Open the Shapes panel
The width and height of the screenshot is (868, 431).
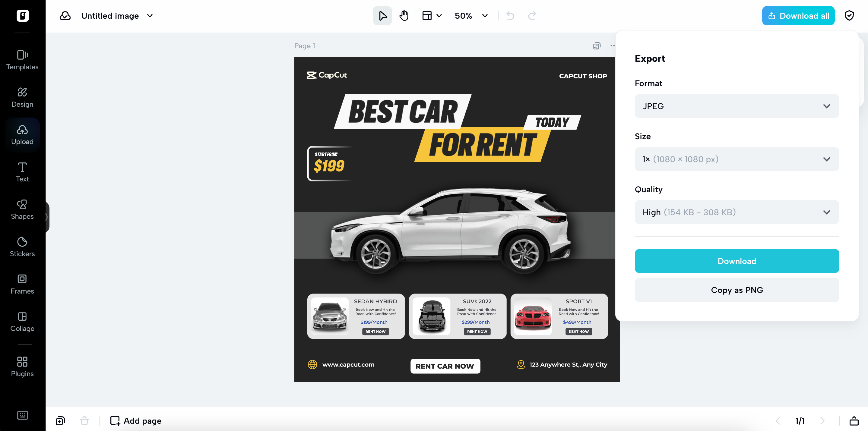(22, 209)
